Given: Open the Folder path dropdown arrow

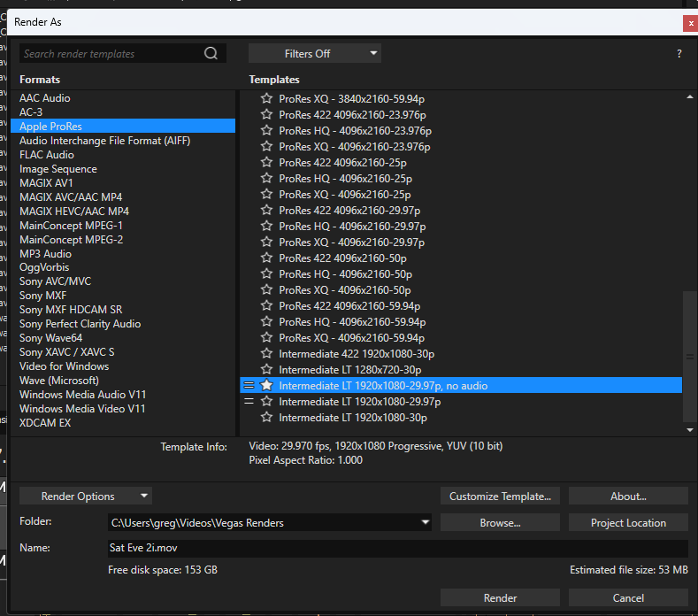Looking at the screenshot, I should [x=426, y=523].
